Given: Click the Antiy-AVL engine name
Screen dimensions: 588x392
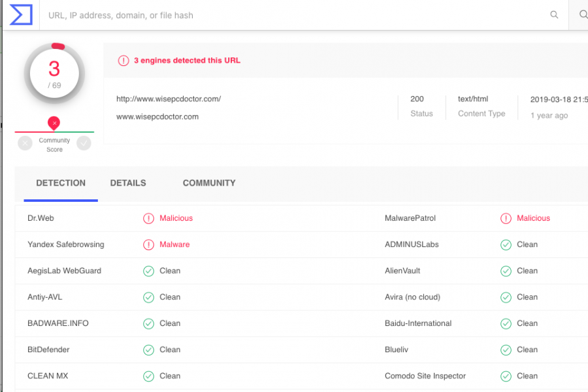Looking at the screenshot, I should coord(44,297).
